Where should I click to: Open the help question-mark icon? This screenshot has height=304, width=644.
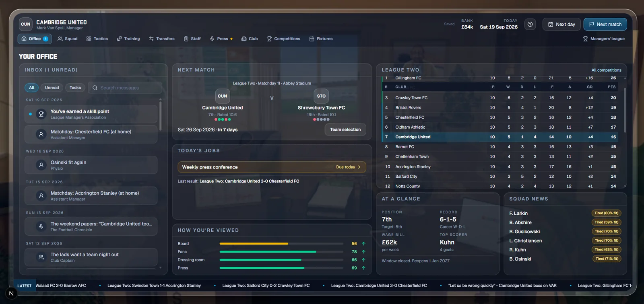(x=530, y=25)
